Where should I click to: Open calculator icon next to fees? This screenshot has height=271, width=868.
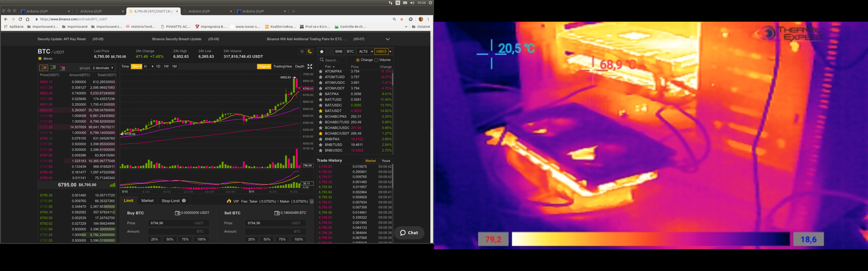pyautogui.click(x=312, y=201)
